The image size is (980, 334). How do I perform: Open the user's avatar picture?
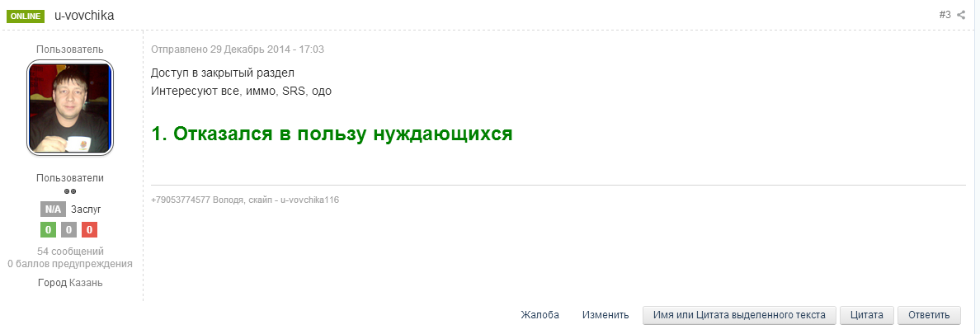coord(70,108)
